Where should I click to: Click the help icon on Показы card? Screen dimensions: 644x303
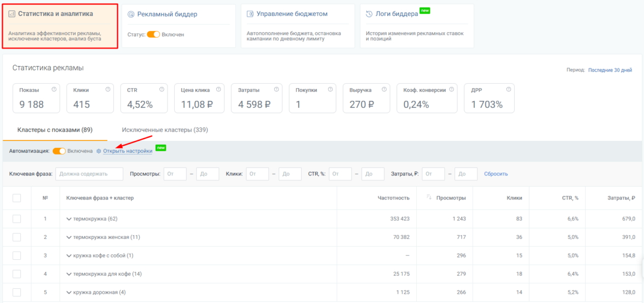pyautogui.click(x=54, y=89)
